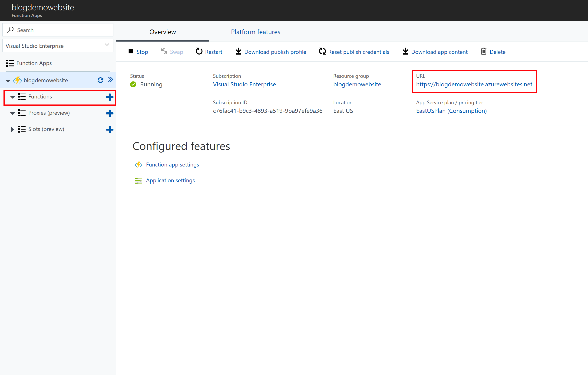
Task: Open the EastUSPlan (Consumption) plan link
Action: point(451,111)
